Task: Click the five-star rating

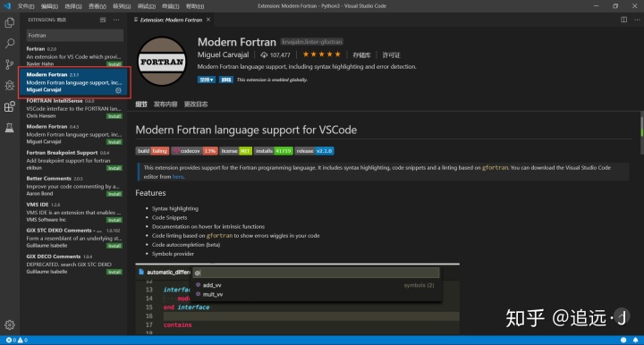Action: click(x=322, y=55)
